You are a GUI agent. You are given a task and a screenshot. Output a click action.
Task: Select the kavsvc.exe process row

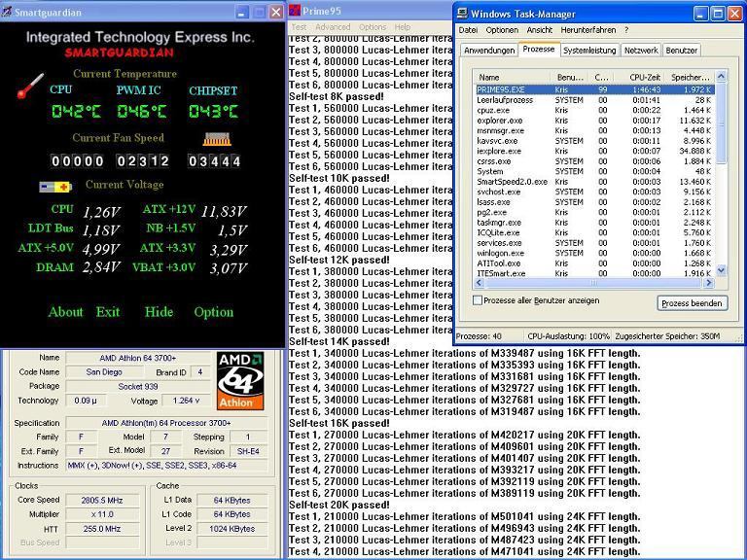coord(594,141)
